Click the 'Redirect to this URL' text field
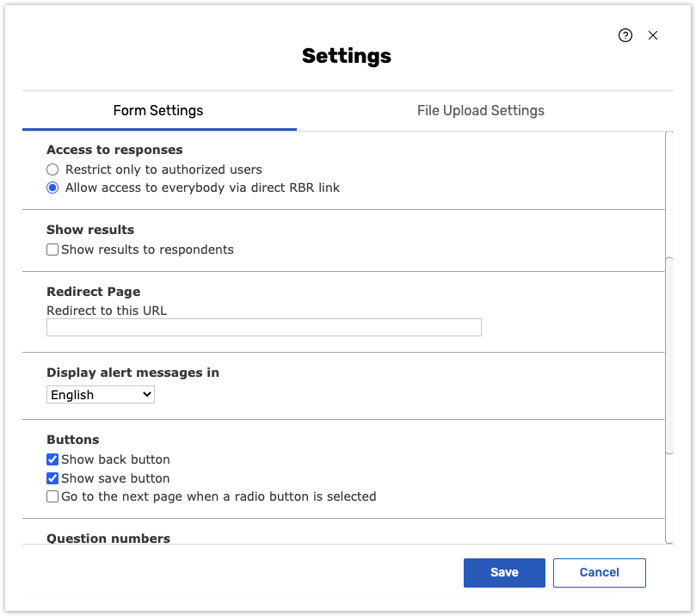This screenshot has width=696, height=616. 263,327
